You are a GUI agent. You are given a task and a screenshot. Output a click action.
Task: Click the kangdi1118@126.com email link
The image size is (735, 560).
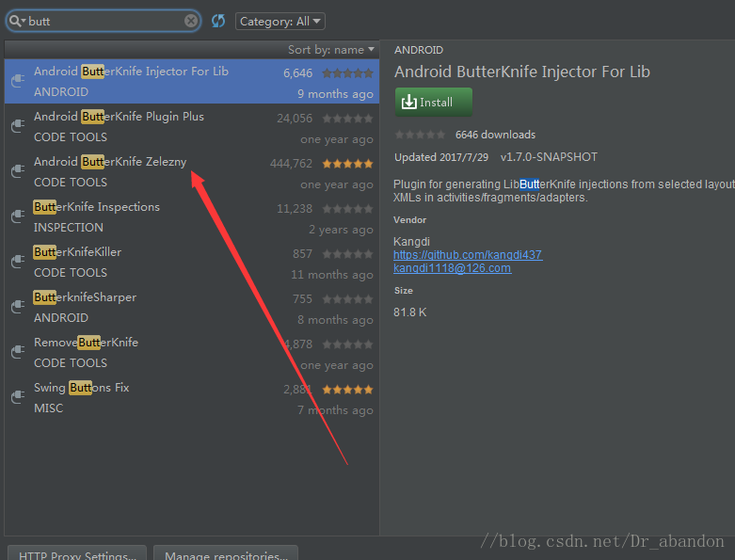pos(453,268)
